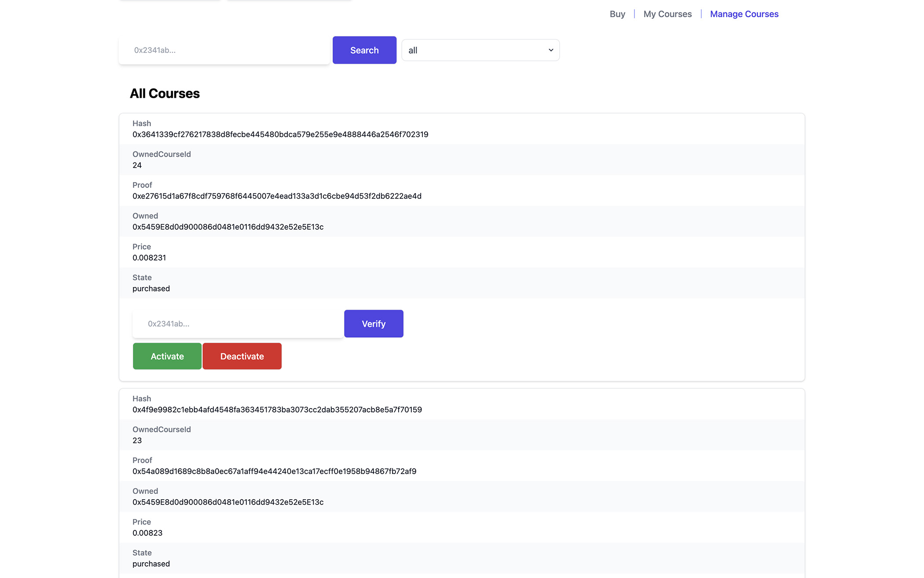
Task: Expand the 'all' filter dropdown
Action: pos(480,50)
